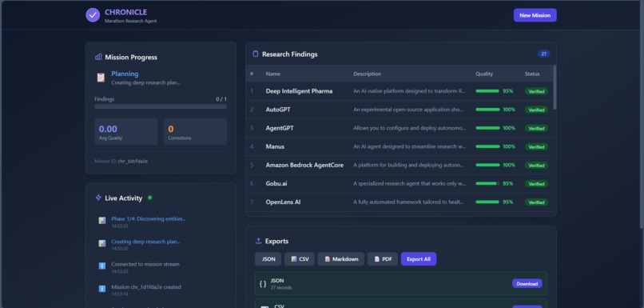Image resolution: width=644 pixels, height=308 pixels.
Task: Export findings as PDF
Action: point(383,259)
